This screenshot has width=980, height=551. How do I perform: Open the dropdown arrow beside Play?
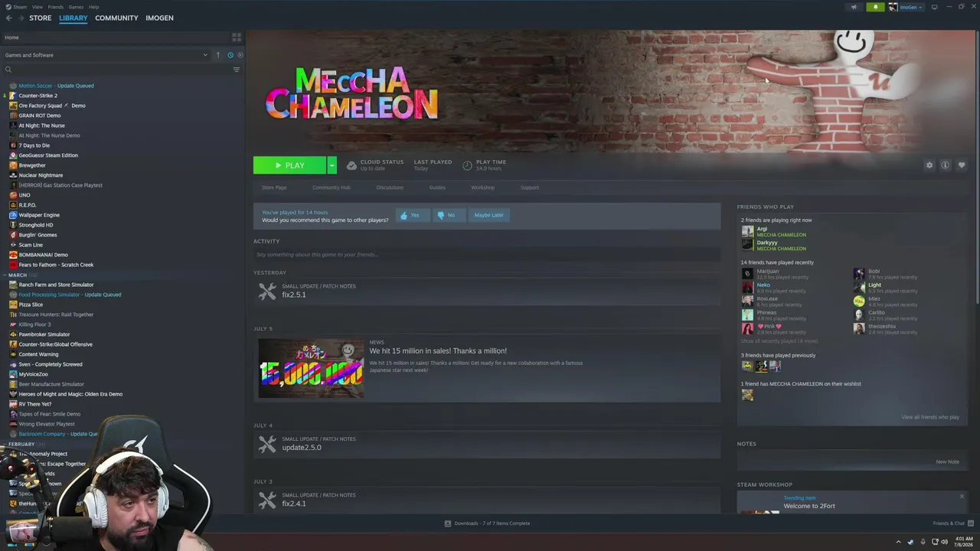(332, 165)
